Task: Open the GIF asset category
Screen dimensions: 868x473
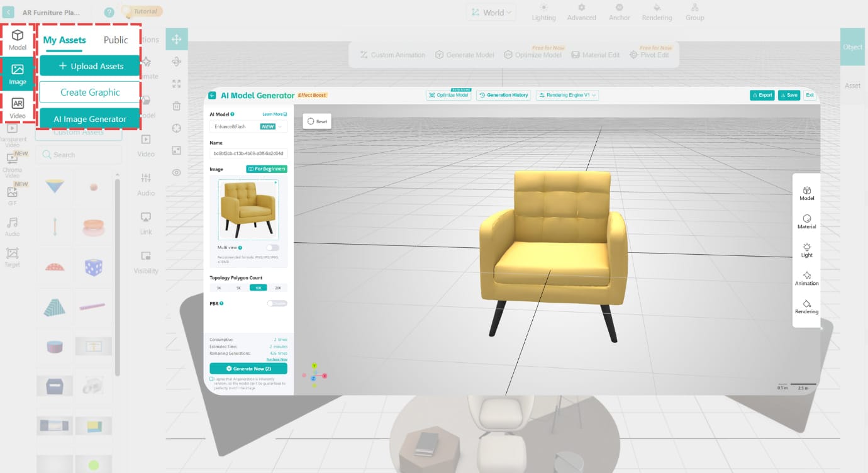Action: (12, 195)
